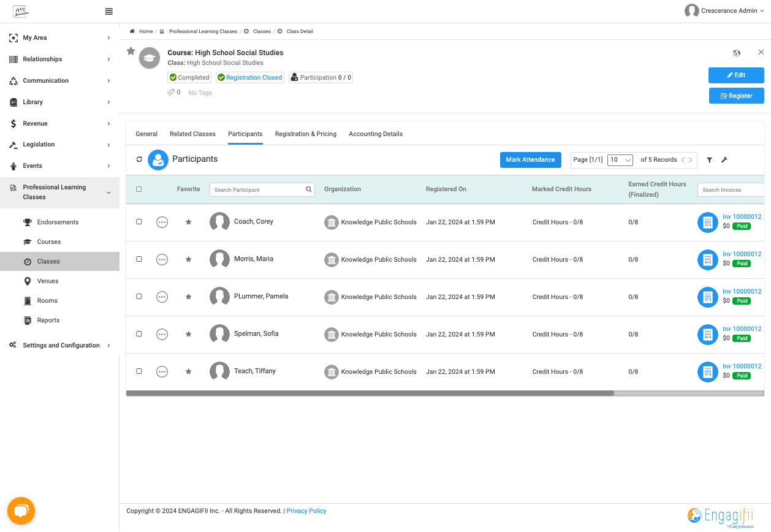The height and width of the screenshot is (532, 771).
Task: Select the checkbox for Spelman, Sofia
Action: click(x=139, y=334)
